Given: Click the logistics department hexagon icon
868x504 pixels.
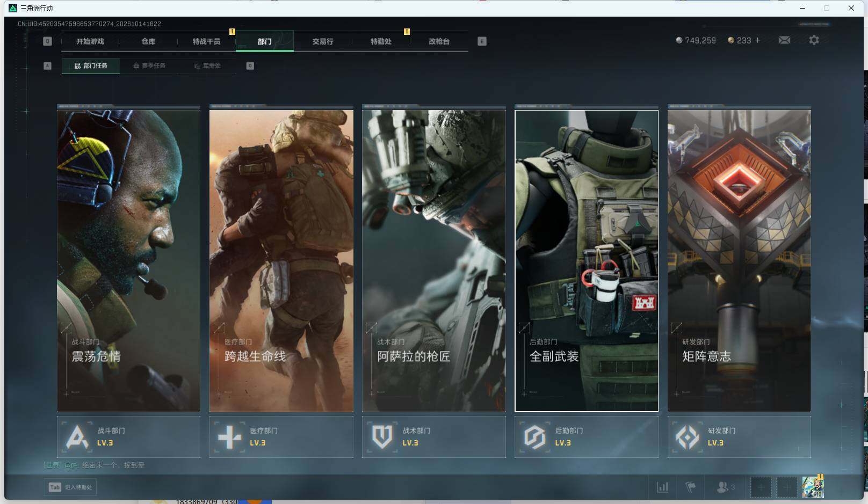Looking at the screenshot, I should click(534, 437).
